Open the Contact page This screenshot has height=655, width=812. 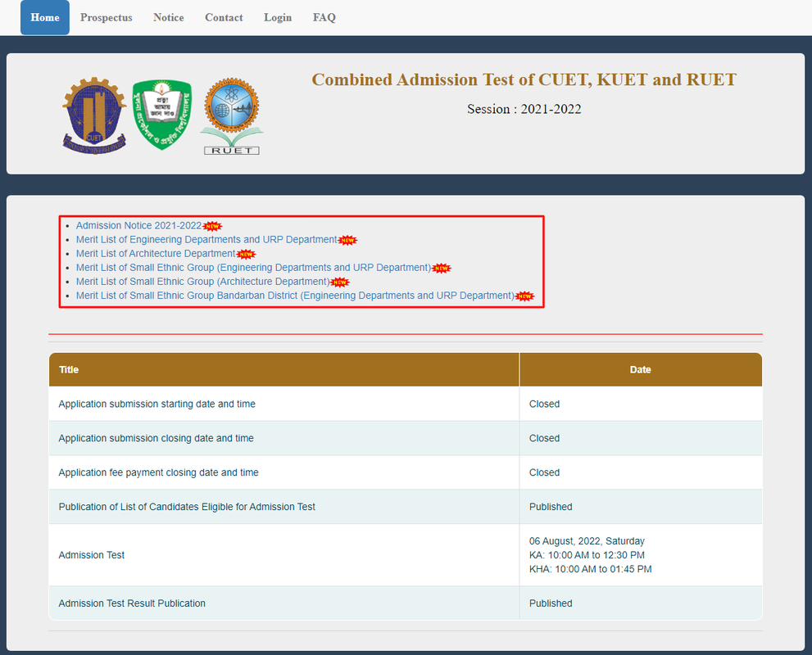pyautogui.click(x=224, y=17)
